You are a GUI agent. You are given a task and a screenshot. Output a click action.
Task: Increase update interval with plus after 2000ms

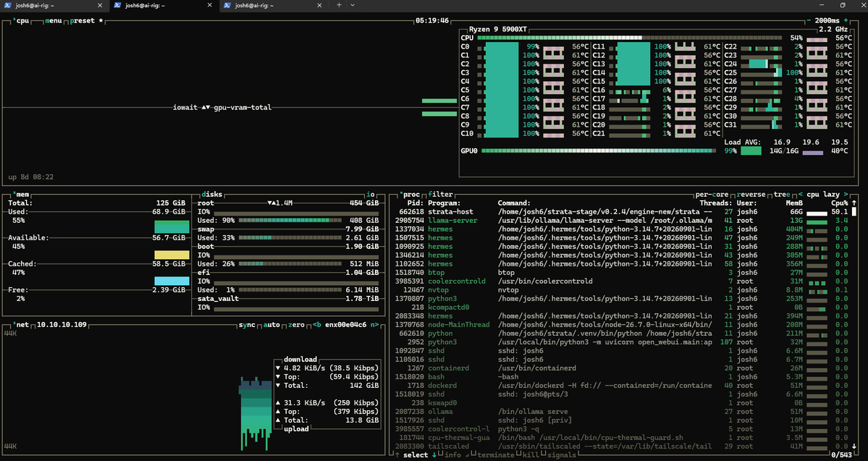[x=846, y=20]
